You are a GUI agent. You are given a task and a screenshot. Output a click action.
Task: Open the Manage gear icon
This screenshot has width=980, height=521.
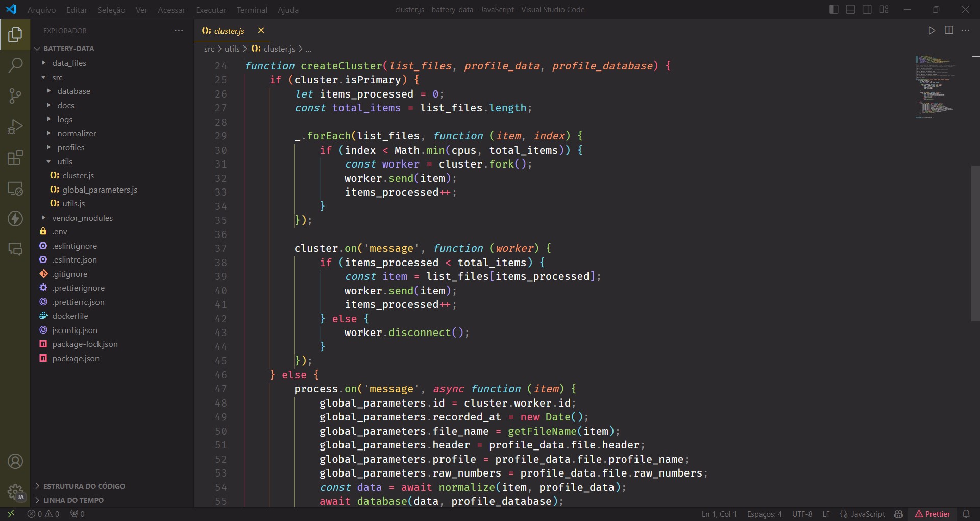coord(15,492)
